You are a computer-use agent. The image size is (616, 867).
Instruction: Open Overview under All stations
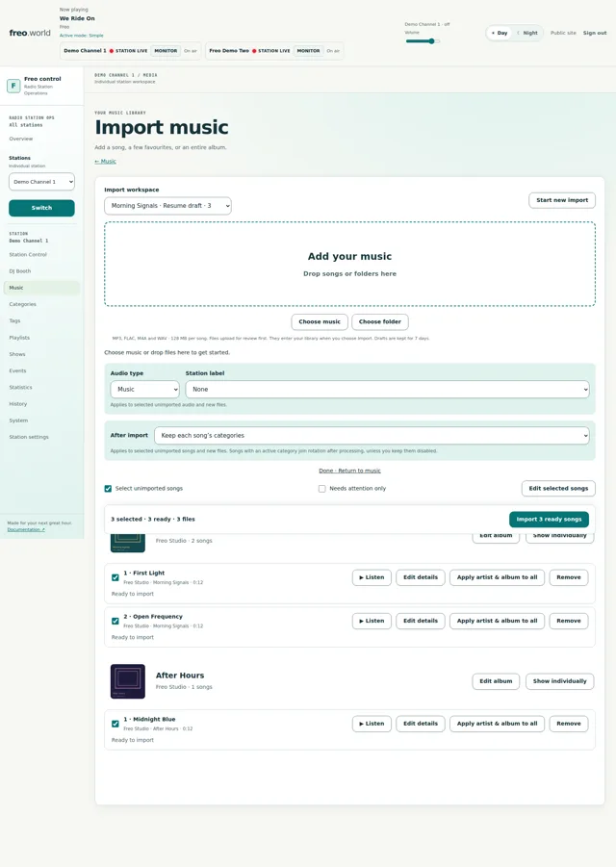tap(21, 139)
